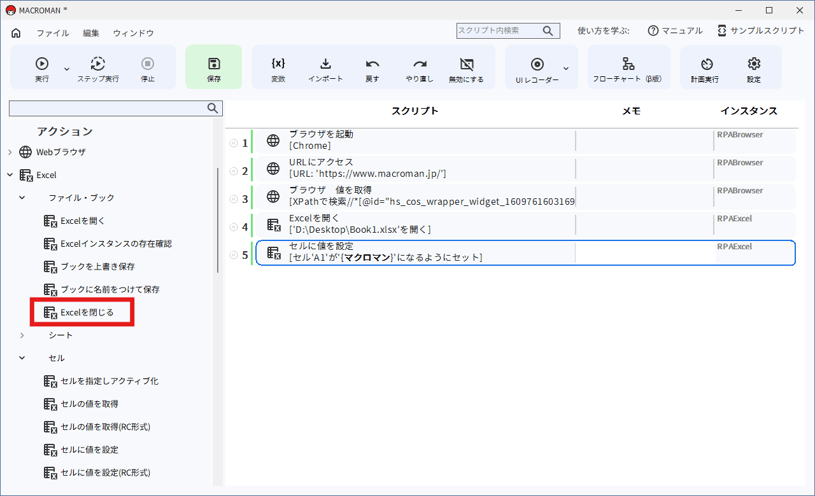Select script step 3 ブラウザ 値を取得

pos(524,197)
